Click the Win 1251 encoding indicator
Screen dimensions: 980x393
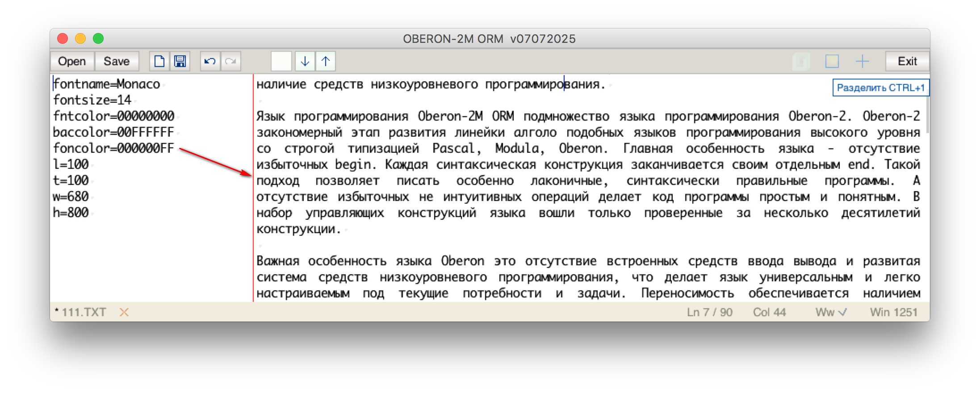(893, 312)
